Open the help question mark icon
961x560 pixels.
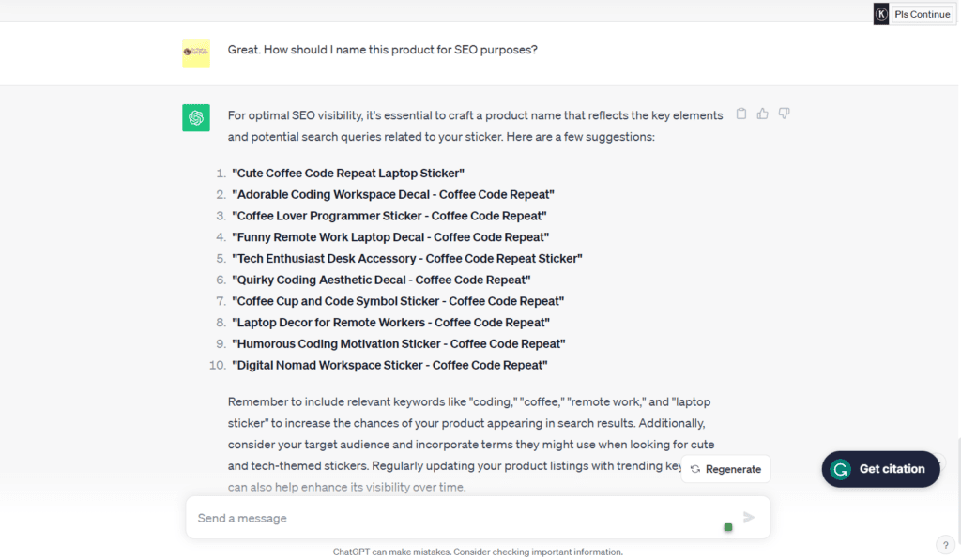coord(946,544)
